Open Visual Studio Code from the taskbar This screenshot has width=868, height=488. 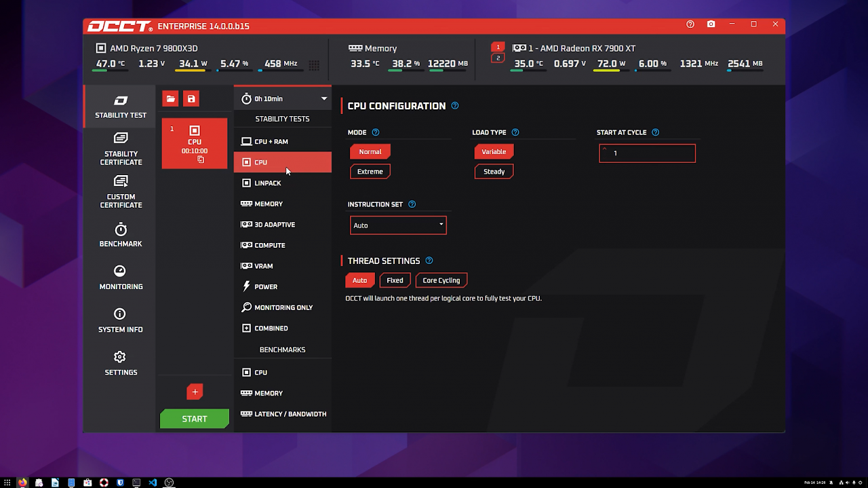pyautogui.click(x=153, y=483)
